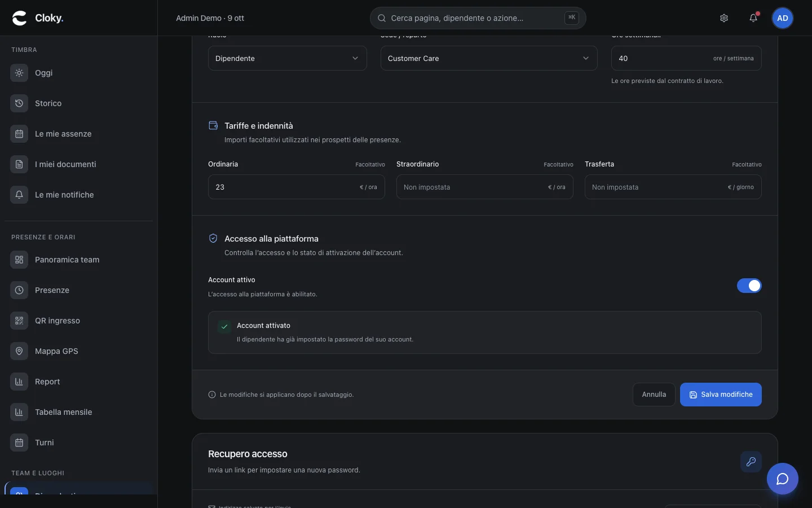Click the Ordinaria rate field
Image resolution: width=812 pixels, height=508 pixels.
click(x=297, y=187)
